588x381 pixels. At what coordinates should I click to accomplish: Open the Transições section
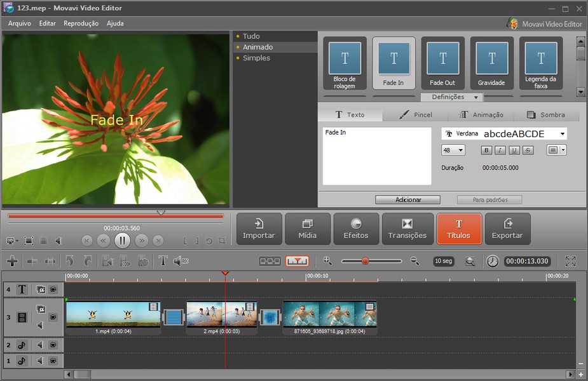pos(407,229)
